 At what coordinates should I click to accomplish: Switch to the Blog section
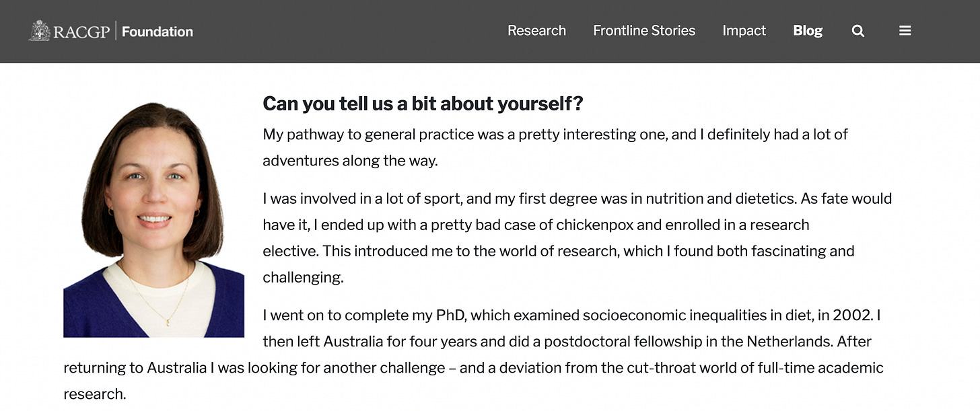808,31
